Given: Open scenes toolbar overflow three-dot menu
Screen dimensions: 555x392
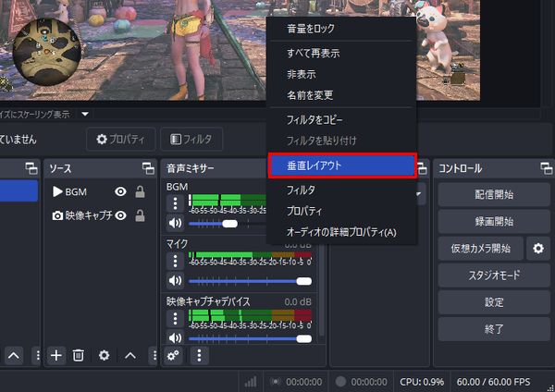Looking at the screenshot, I should coord(38,355).
